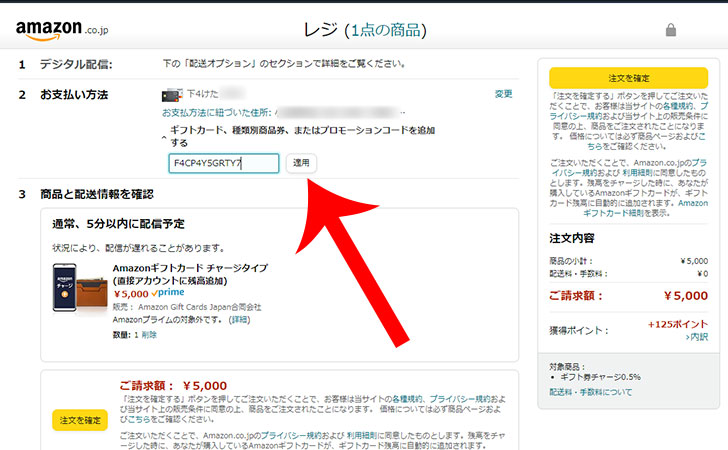
Task: Open the Amazon.co.jp logo homepage
Action: pyautogui.click(x=62, y=30)
